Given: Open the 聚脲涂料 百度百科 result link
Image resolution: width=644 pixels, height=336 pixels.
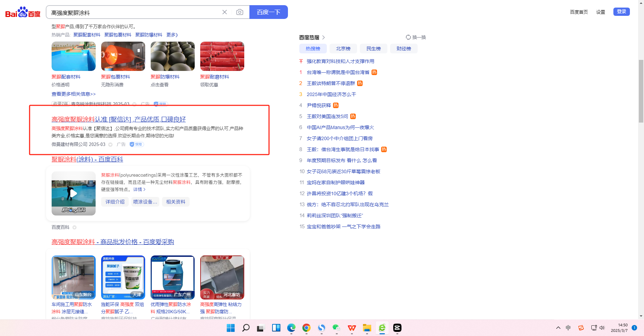Looking at the screenshot, I should [x=87, y=159].
